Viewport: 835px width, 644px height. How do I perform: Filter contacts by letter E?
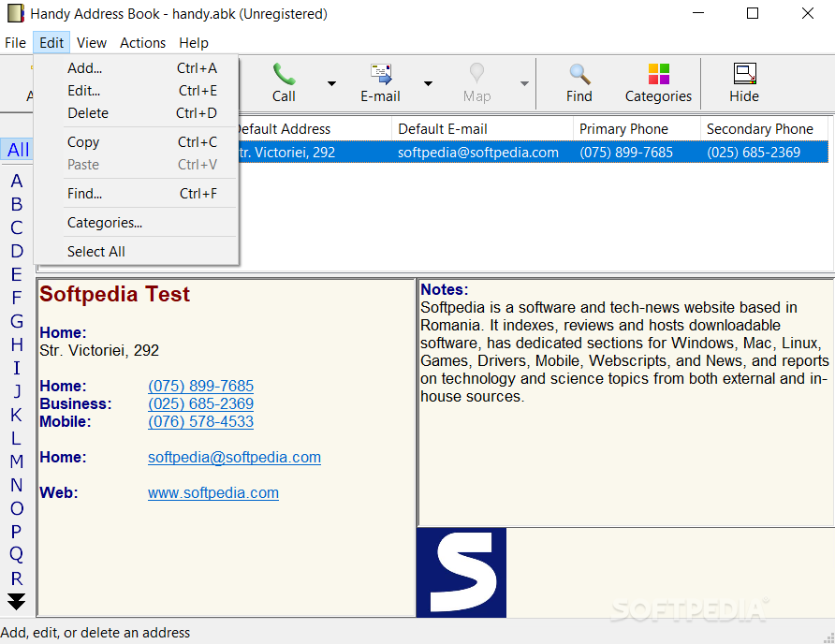17,275
